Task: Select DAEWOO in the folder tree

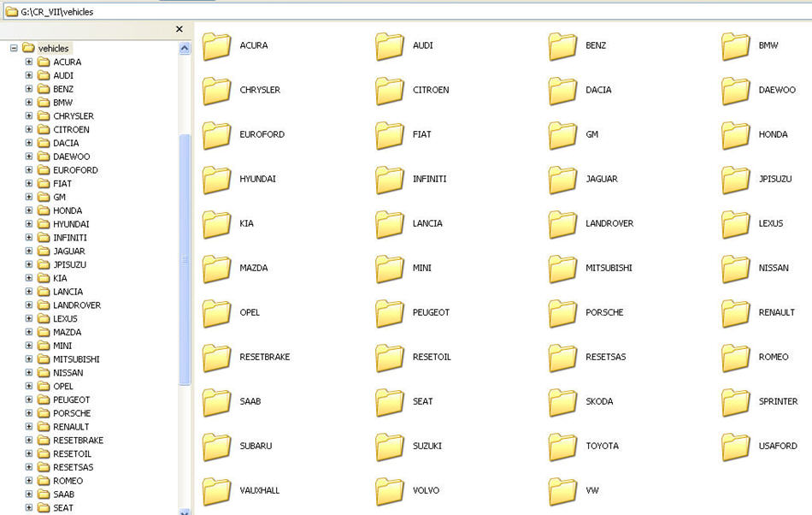Action: point(72,156)
